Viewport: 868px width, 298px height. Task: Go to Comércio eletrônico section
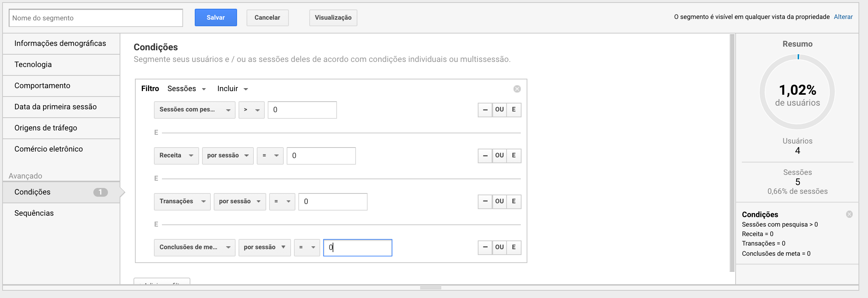point(49,149)
